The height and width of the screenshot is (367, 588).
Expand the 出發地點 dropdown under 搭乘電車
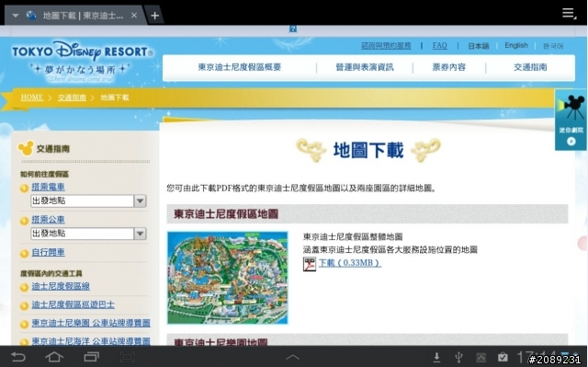point(88,201)
